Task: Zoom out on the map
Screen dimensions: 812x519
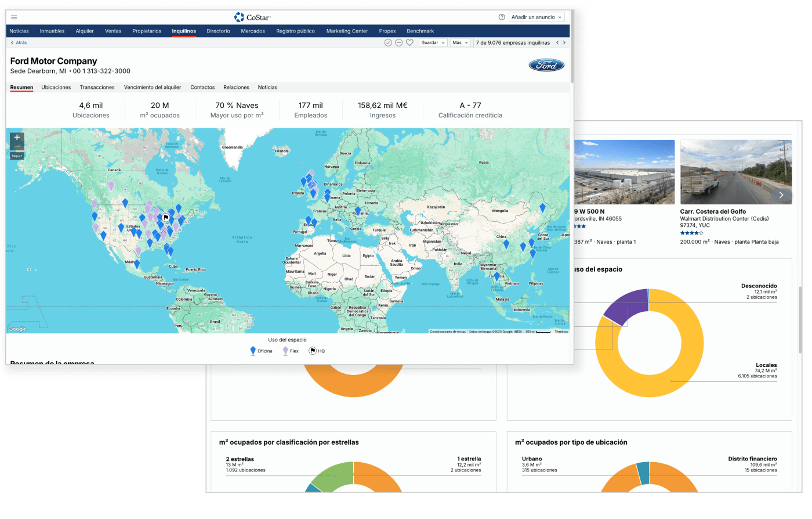Action: 17,147
